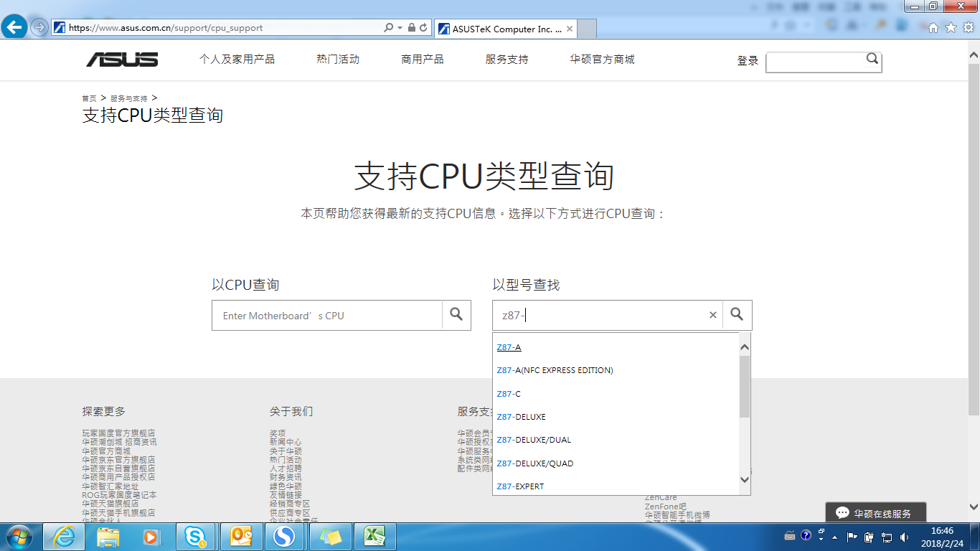Image resolution: width=980 pixels, height=551 pixels.
Task: Open 关于华硕 footer link
Action: click(x=286, y=451)
